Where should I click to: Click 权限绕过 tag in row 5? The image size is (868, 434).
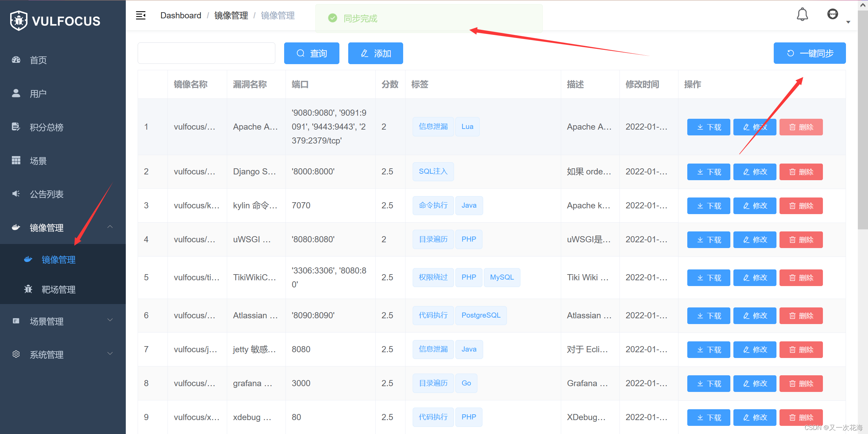(433, 277)
